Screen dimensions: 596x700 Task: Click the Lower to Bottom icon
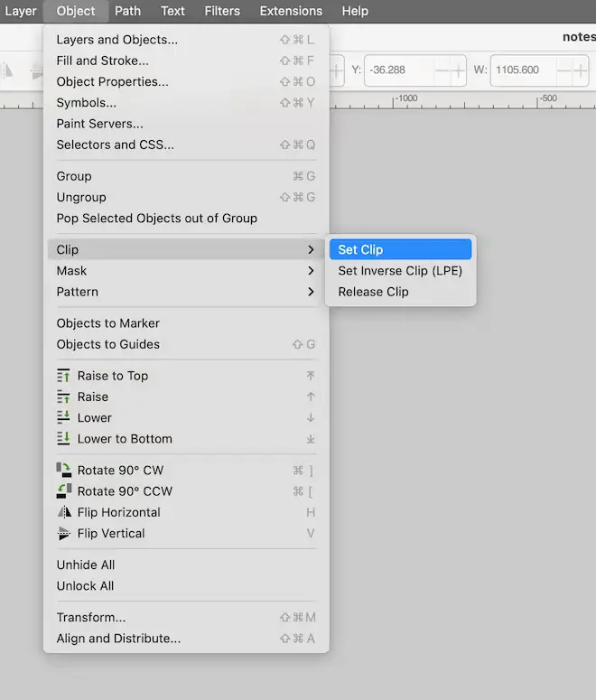pos(64,438)
